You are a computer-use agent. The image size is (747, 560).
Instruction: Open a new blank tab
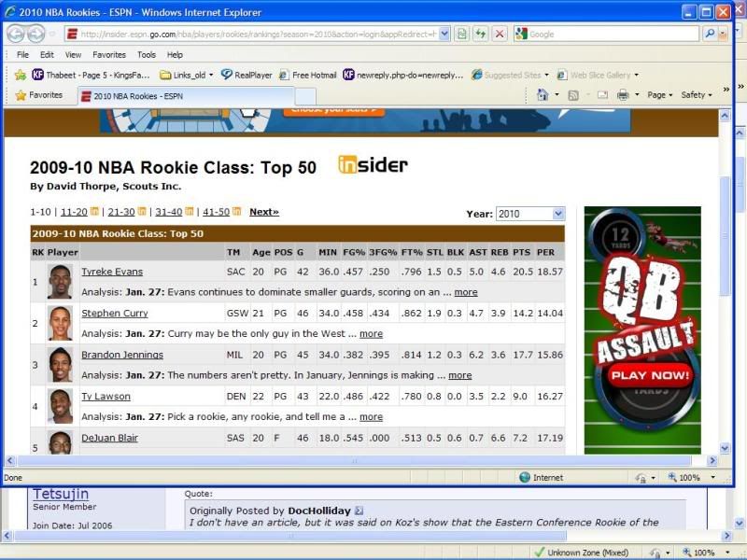[305, 96]
